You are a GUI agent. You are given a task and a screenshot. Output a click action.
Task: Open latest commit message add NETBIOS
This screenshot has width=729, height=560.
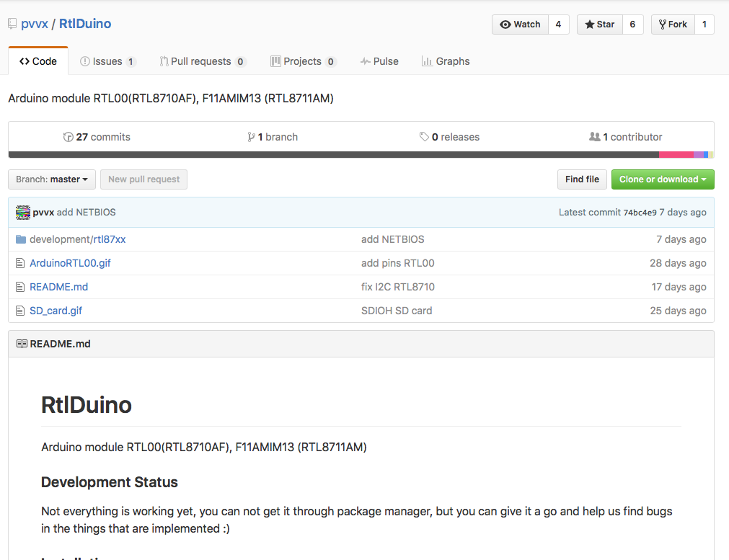pyautogui.click(x=86, y=213)
